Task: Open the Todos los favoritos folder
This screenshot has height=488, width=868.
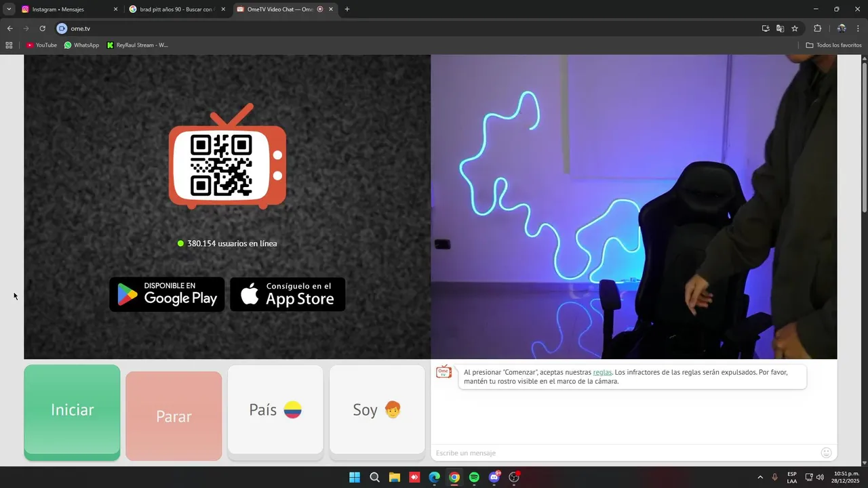Action: coord(833,45)
